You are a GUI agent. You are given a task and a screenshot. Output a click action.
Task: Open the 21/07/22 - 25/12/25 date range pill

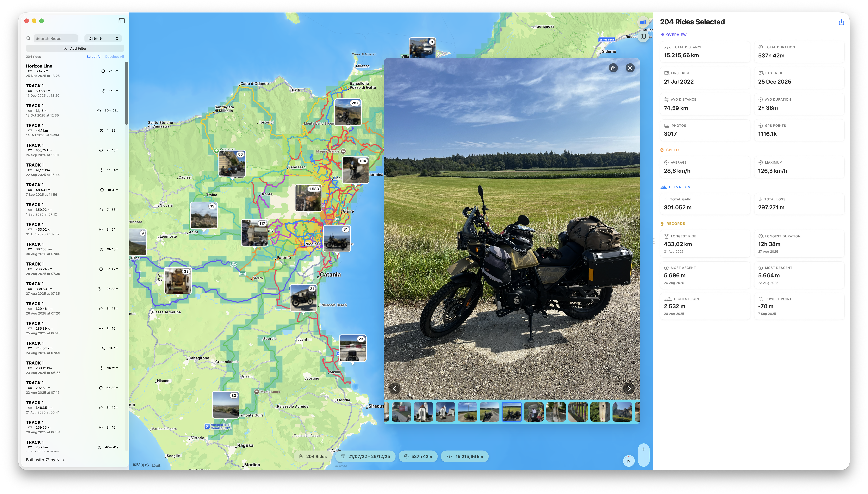pos(365,456)
